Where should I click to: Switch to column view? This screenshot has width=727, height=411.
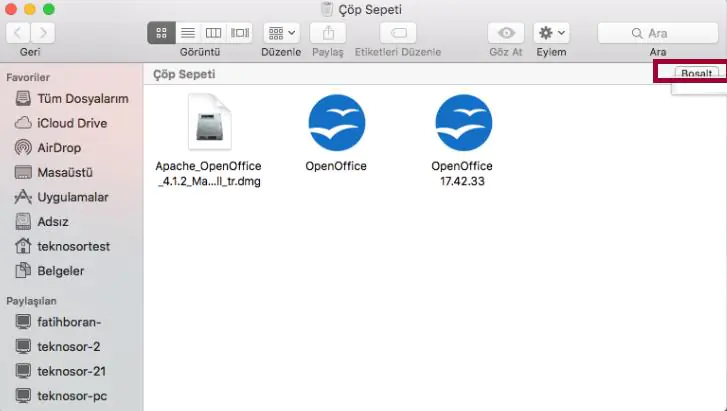coord(213,33)
